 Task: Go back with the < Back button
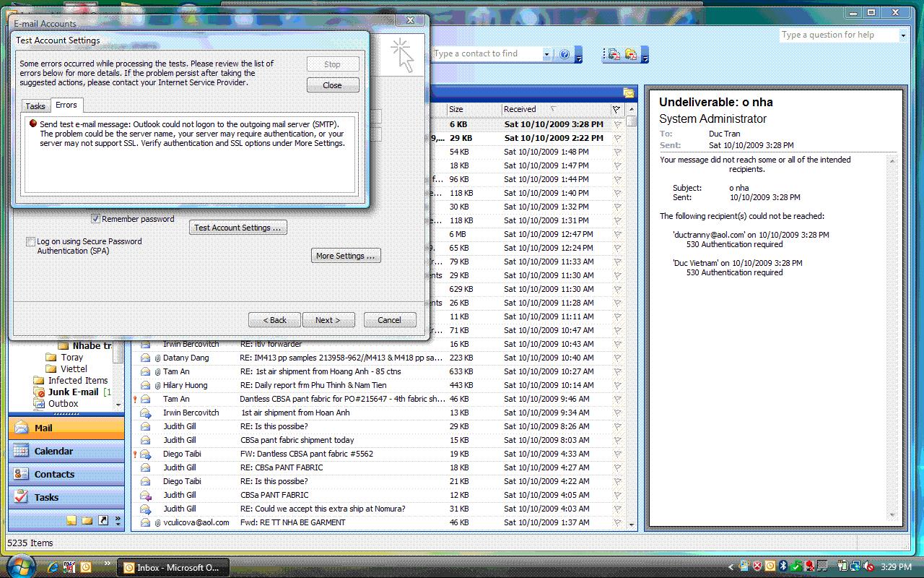click(274, 320)
